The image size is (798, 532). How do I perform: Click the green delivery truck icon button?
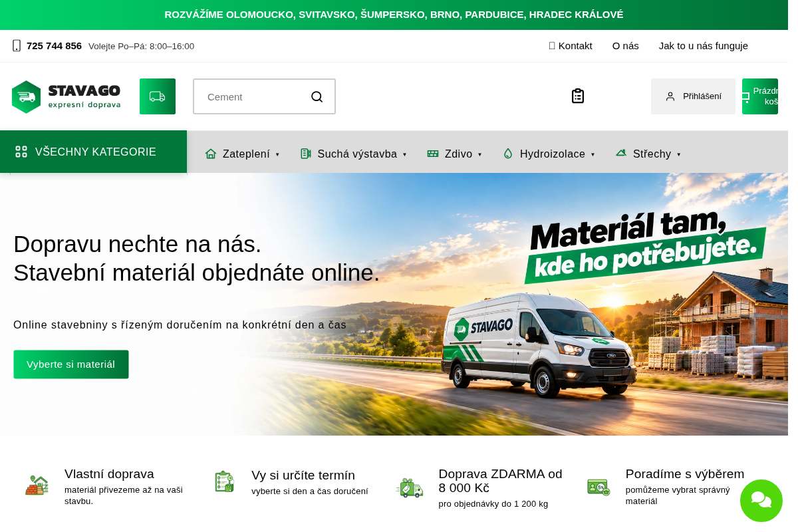158,96
